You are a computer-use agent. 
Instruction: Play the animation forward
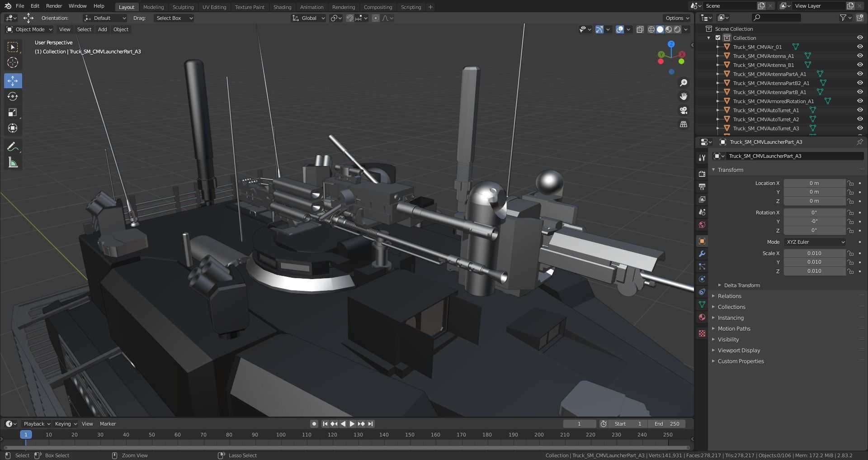(x=352, y=424)
